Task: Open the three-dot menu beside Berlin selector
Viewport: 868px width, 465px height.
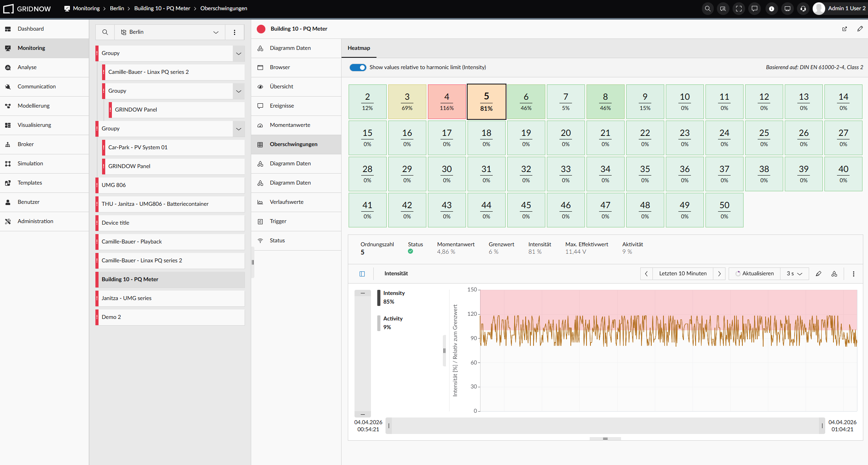Action: click(235, 32)
